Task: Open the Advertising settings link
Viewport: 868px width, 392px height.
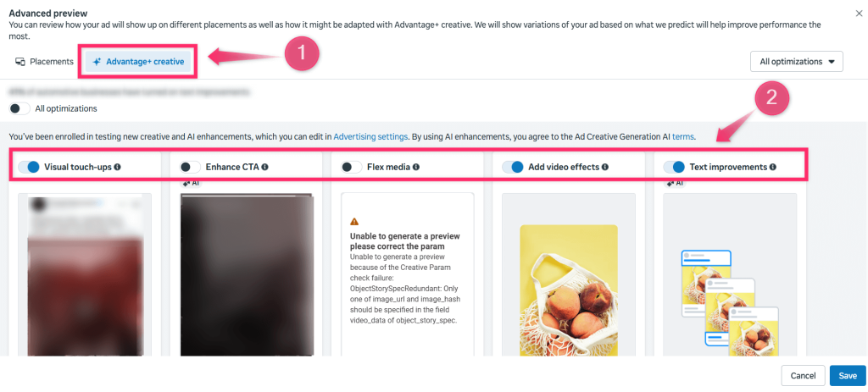Action: [x=370, y=136]
